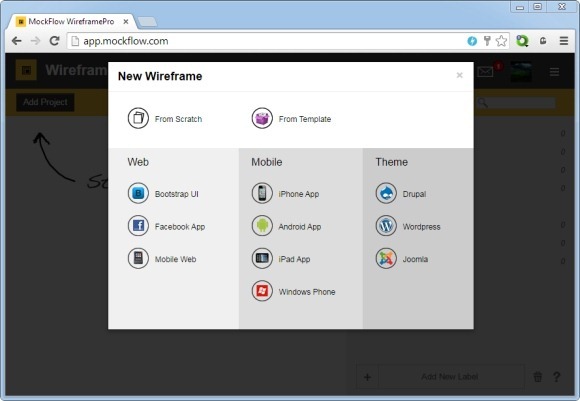Select the Joomla theme icon
Screen dimensions: 580x401
[386, 258]
